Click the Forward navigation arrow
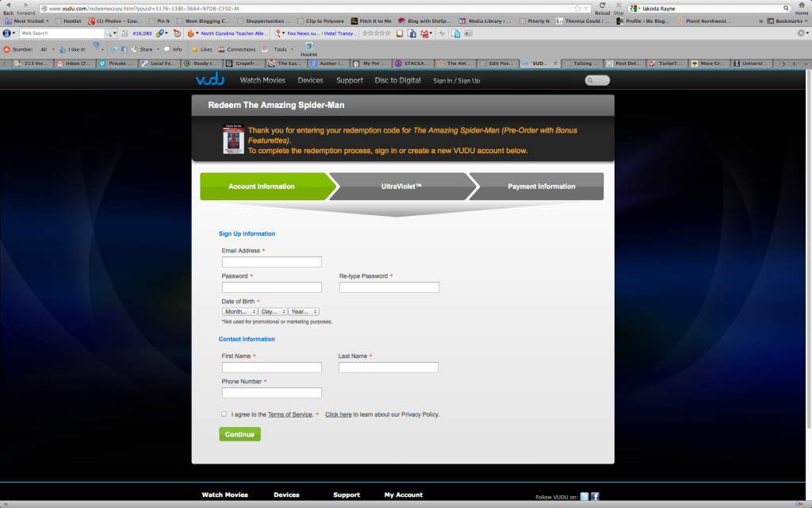This screenshot has width=812, height=508. pyautogui.click(x=26, y=6)
